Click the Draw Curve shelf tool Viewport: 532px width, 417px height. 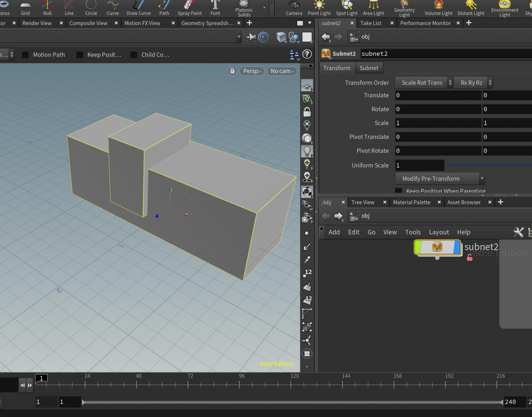coord(139,8)
